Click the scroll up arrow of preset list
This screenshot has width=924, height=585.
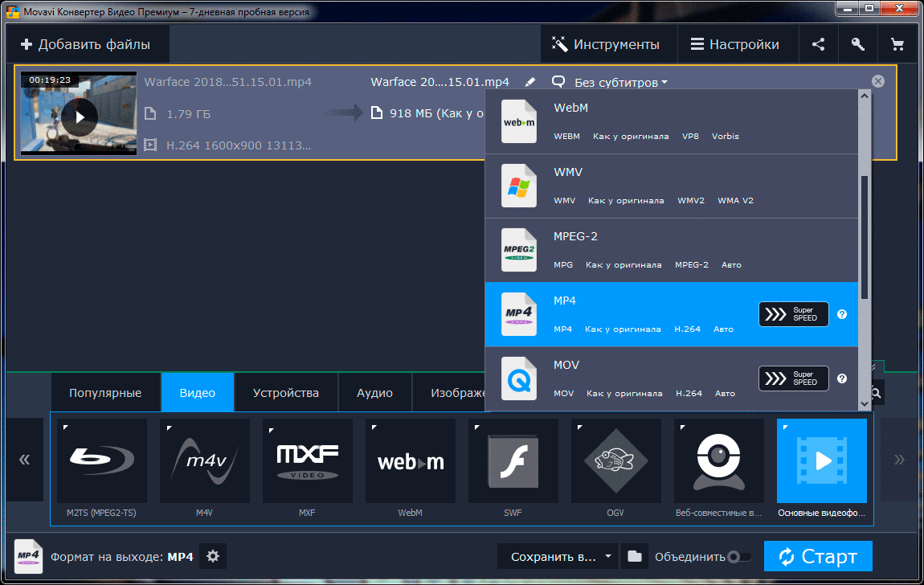(865, 96)
